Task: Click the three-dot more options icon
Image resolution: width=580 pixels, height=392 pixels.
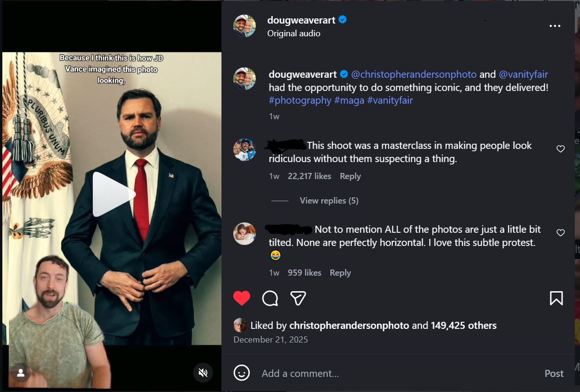Action: 555,26
